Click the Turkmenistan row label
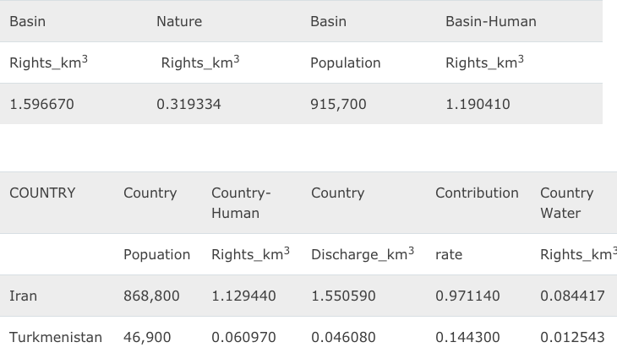Screen dimensions: 617x364 click(x=56, y=338)
